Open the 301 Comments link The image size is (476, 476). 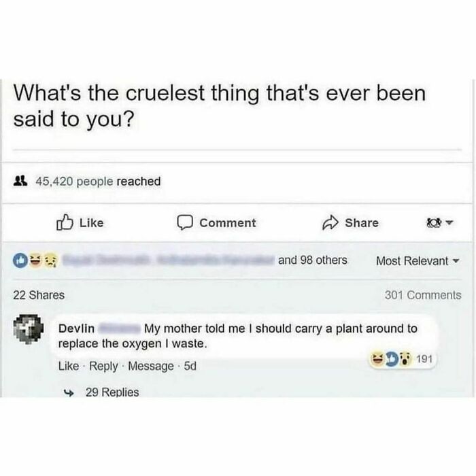pyautogui.click(x=422, y=295)
